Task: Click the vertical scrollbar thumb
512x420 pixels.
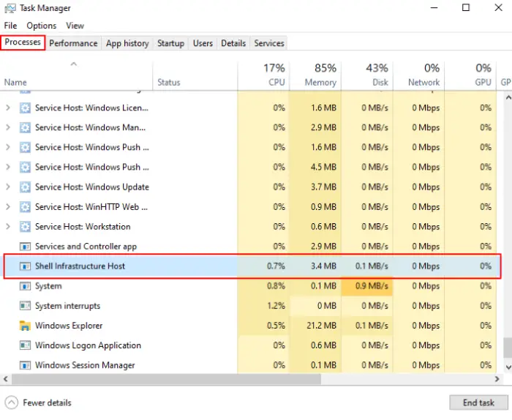Action: [508, 348]
